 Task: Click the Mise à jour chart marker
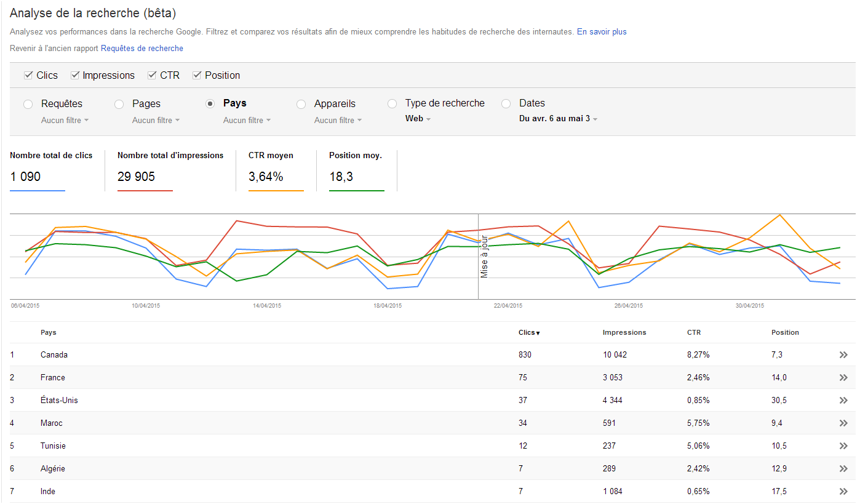coord(484,257)
